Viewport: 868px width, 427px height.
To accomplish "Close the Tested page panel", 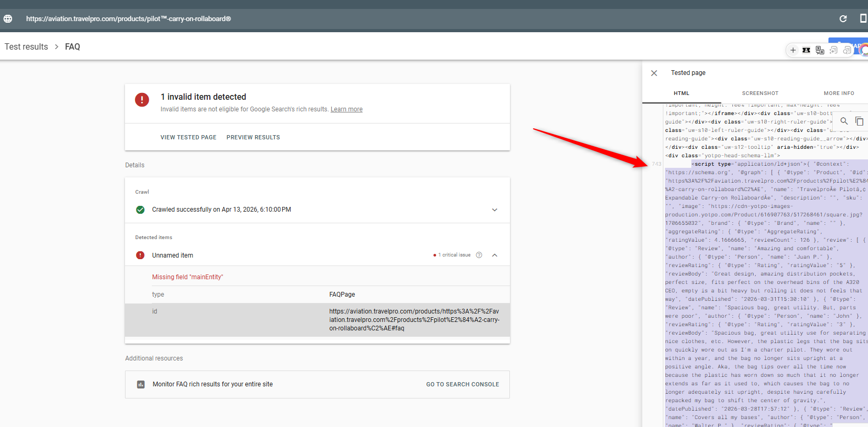I will pos(654,73).
